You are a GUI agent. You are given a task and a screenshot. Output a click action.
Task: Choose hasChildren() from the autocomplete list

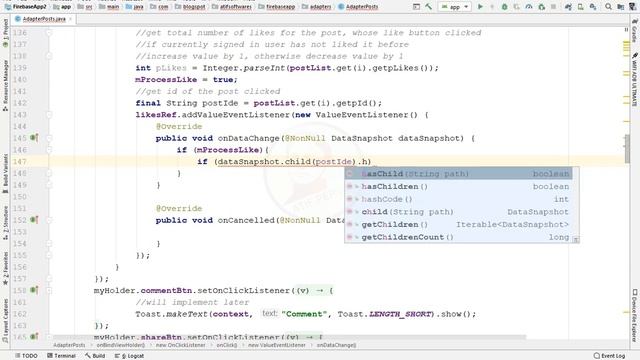click(459, 187)
